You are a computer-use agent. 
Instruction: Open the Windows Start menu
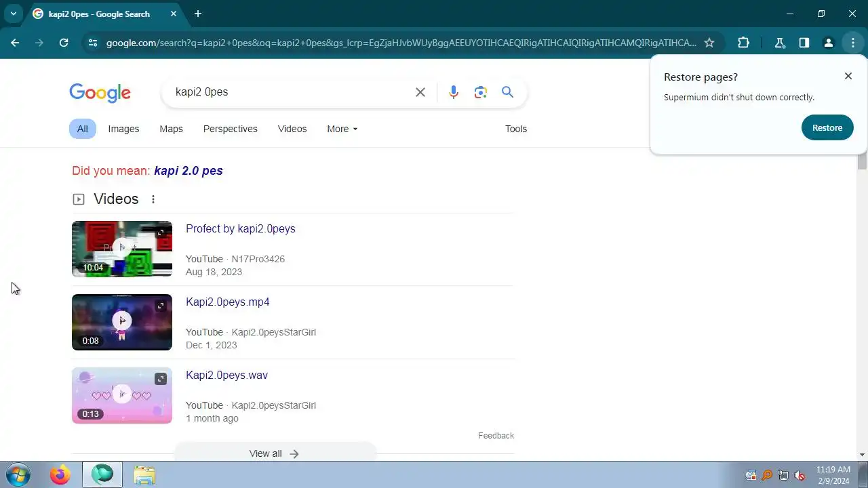(18, 474)
